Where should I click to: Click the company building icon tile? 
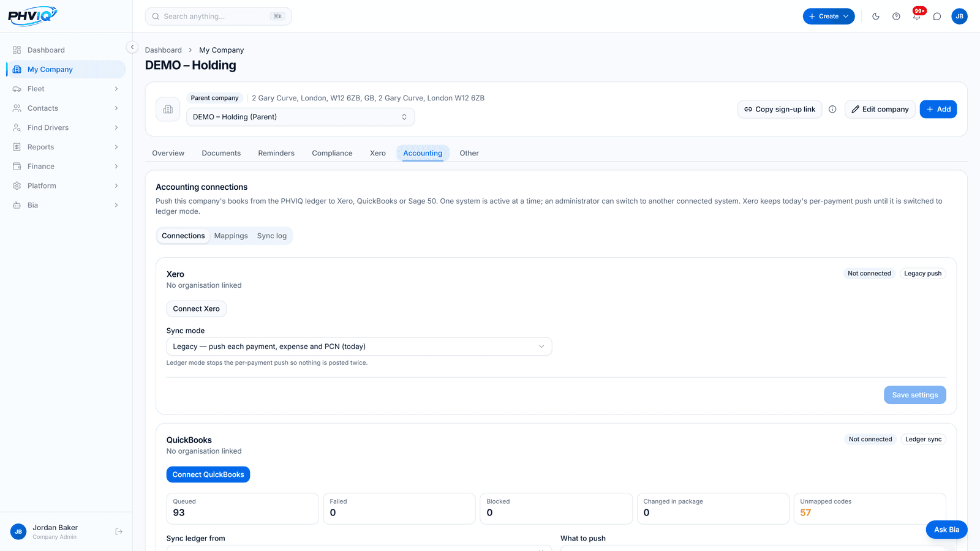tap(168, 110)
